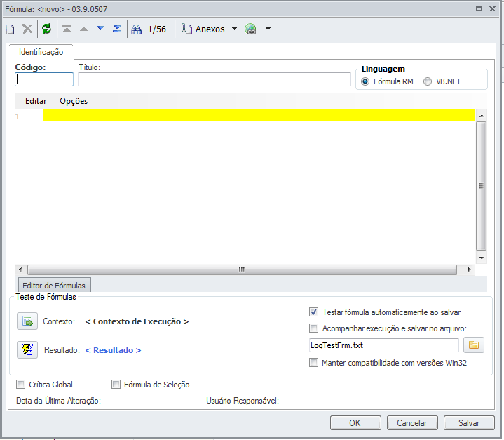The width and height of the screenshot is (504, 440).
Task: Go to previous record up arrow
Action: pyautogui.click(x=83, y=29)
